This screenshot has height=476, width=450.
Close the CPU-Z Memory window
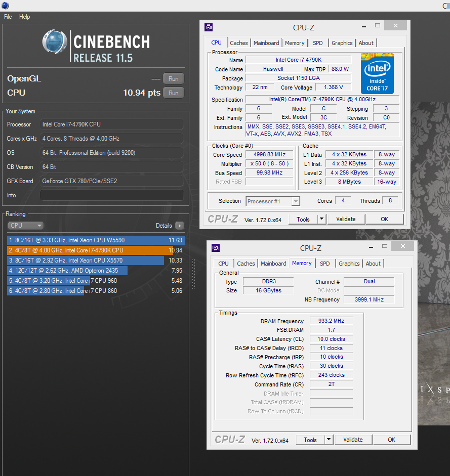[x=403, y=246]
